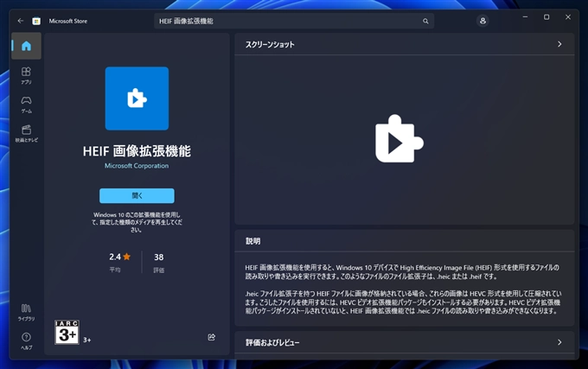
Task: Click the search magnifier icon
Action: [x=425, y=21]
